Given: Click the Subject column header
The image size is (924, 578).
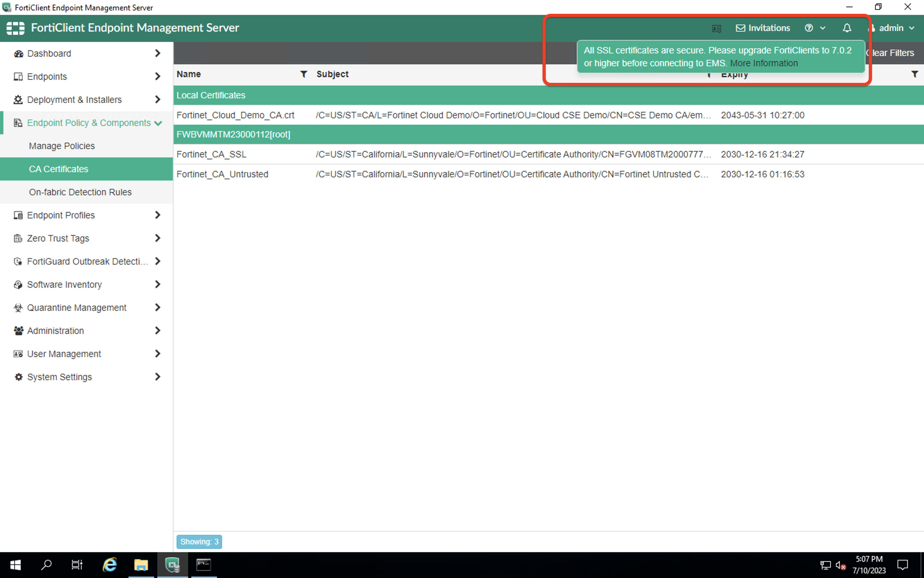Looking at the screenshot, I should coord(332,74).
